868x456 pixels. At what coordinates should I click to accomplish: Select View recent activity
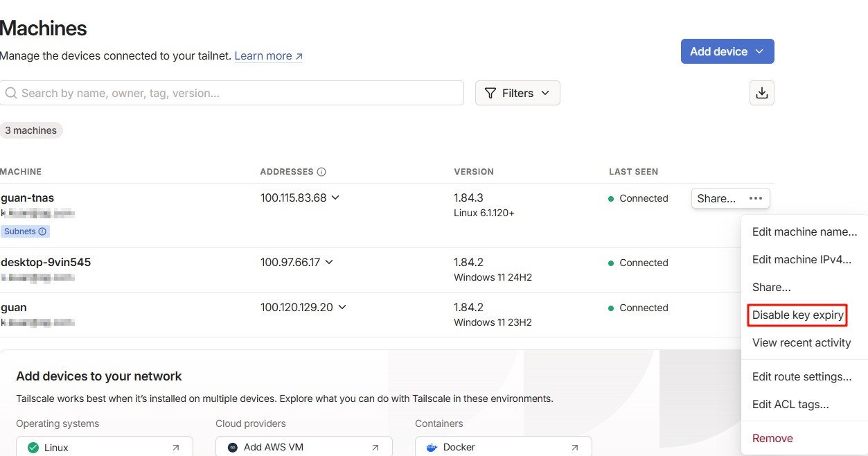tap(804, 342)
